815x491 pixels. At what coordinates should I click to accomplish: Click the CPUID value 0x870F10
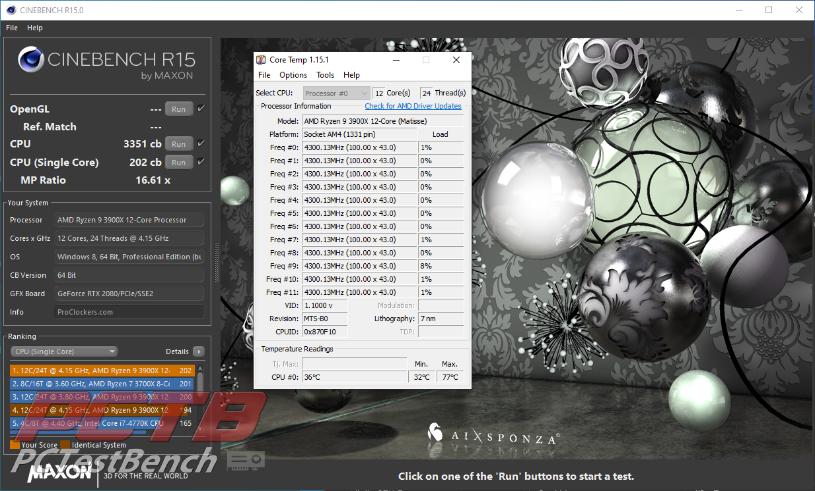coord(325,331)
